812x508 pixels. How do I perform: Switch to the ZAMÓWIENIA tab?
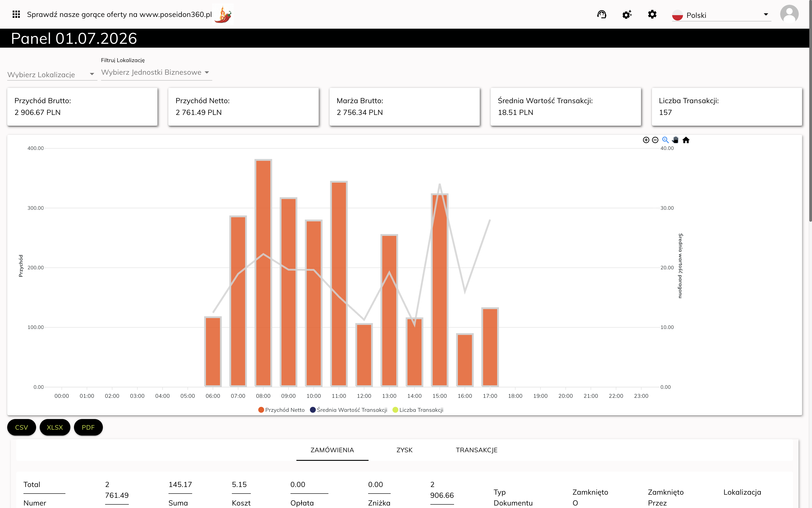[332, 450]
